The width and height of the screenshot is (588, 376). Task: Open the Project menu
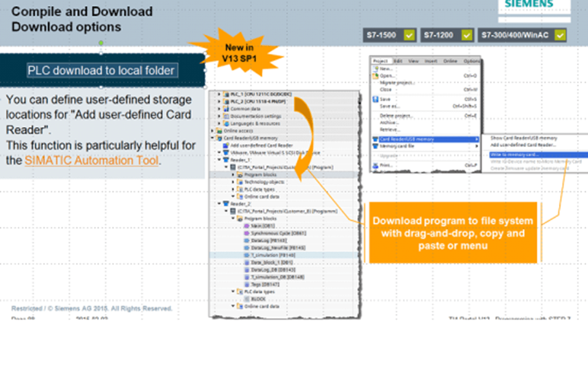click(381, 61)
